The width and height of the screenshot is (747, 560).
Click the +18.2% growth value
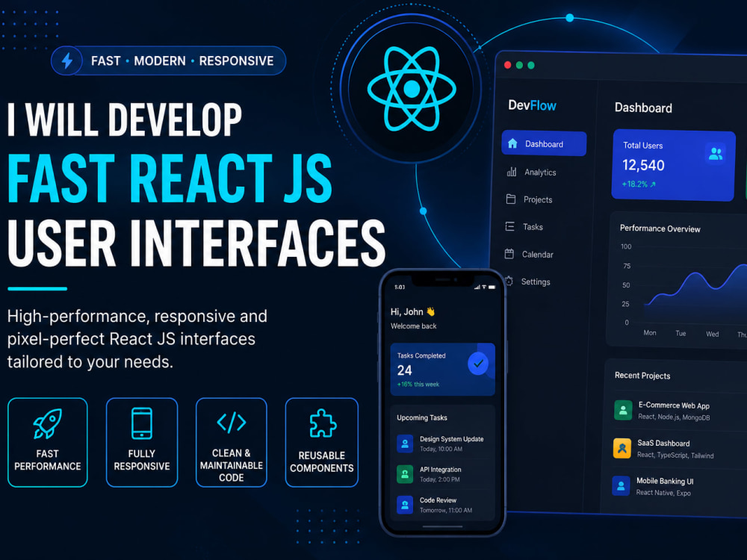coord(639,184)
